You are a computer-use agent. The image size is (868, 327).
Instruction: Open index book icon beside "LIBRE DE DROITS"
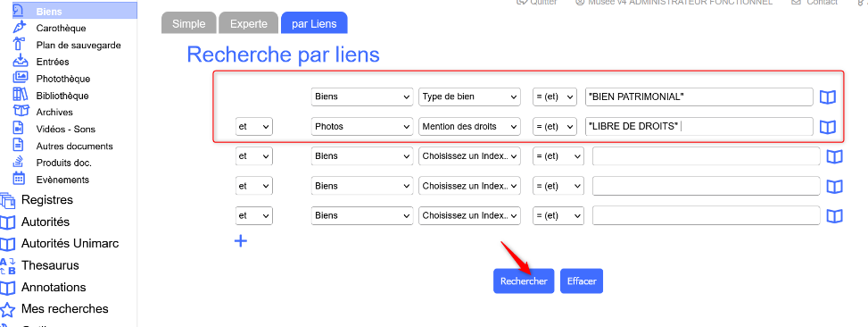pyautogui.click(x=827, y=127)
